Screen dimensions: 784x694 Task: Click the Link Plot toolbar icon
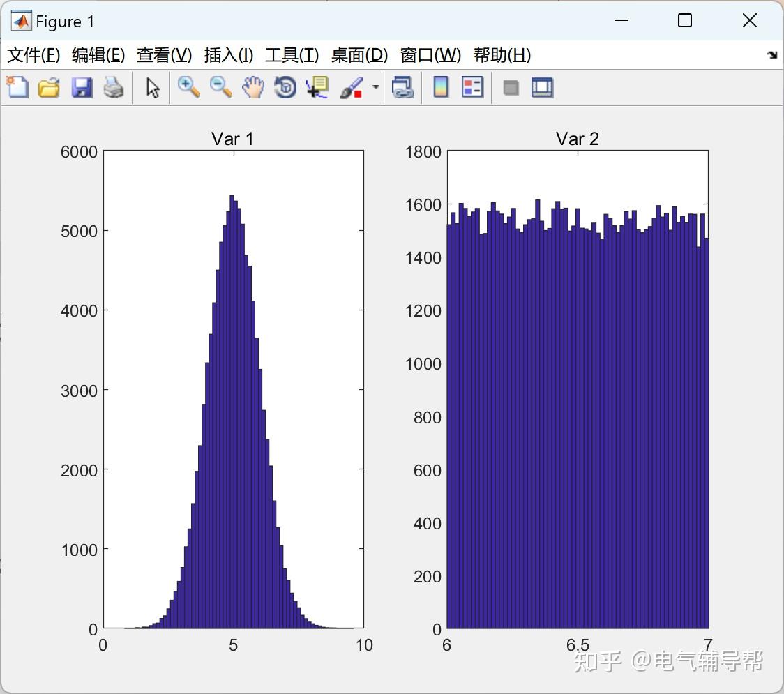coord(403,87)
